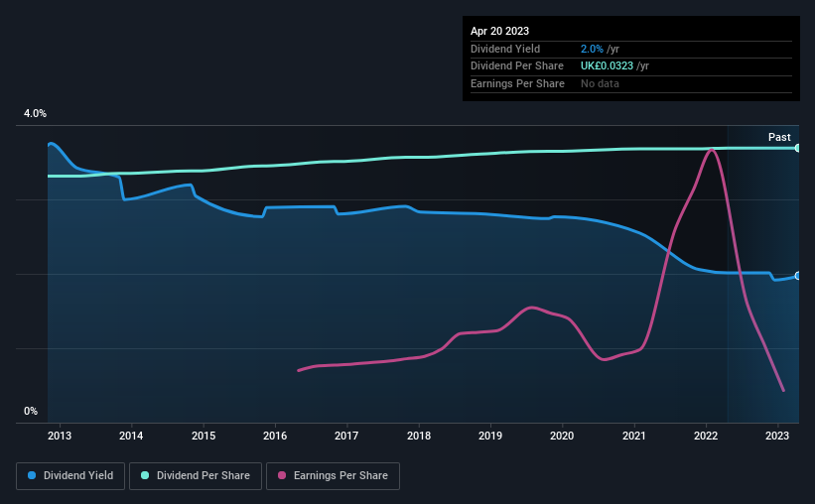The height and width of the screenshot is (504, 815).
Task: Click the 2.0% dividend yield tooltip value
Action: [592, 49]
